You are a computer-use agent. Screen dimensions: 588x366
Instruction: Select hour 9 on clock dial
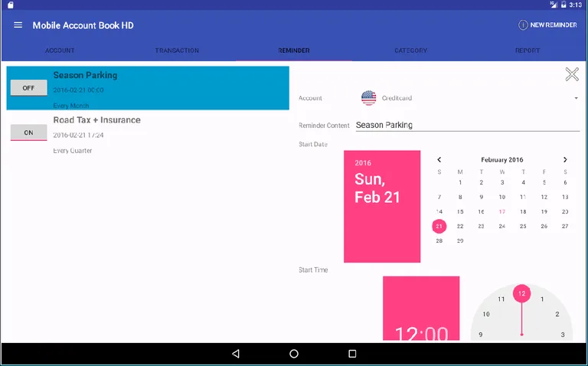click(x=481, y=335)
